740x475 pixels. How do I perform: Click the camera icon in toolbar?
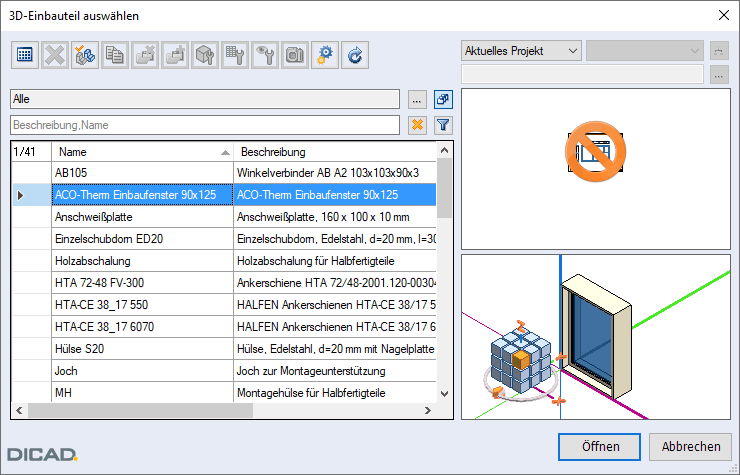295,55
